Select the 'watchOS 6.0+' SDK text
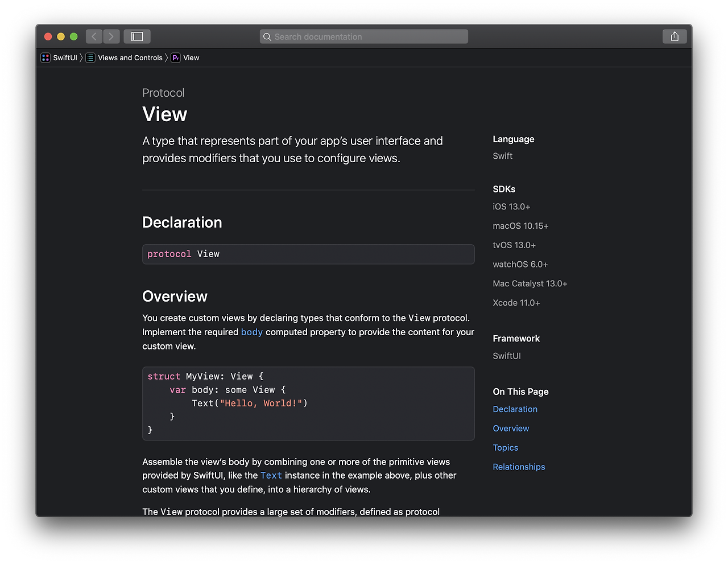 pos(520,264)
